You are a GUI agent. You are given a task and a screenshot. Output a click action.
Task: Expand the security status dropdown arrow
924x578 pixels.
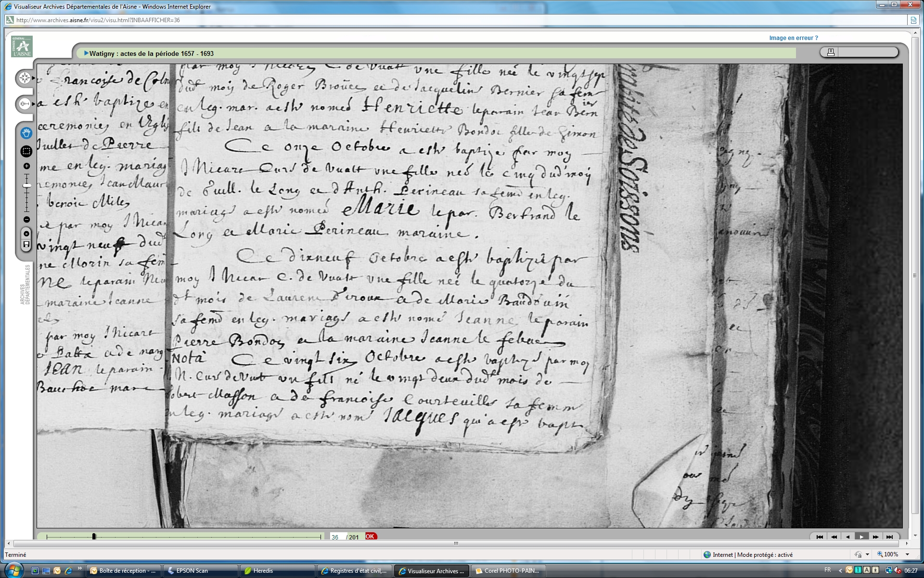pyautogui.click(x=867, y=554)
